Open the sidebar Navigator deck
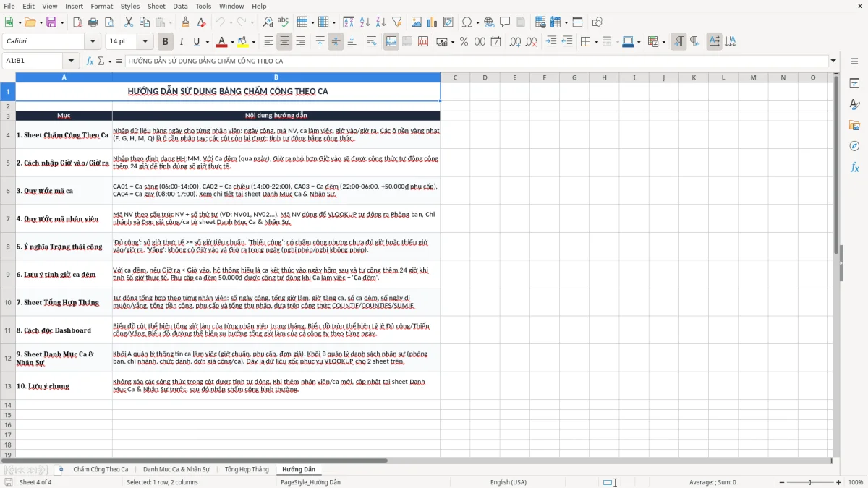This screenshot has height=488, width=868. (x=854, y=146)
